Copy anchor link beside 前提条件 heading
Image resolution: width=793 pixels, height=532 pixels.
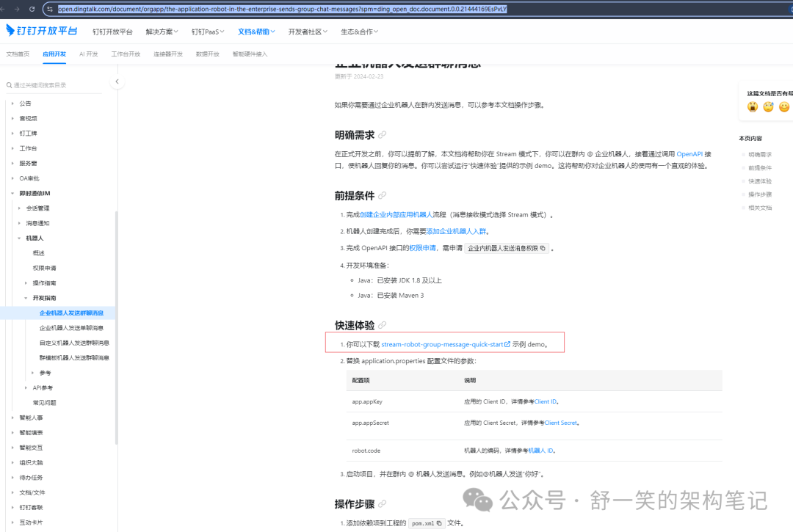tap(383, 195)
